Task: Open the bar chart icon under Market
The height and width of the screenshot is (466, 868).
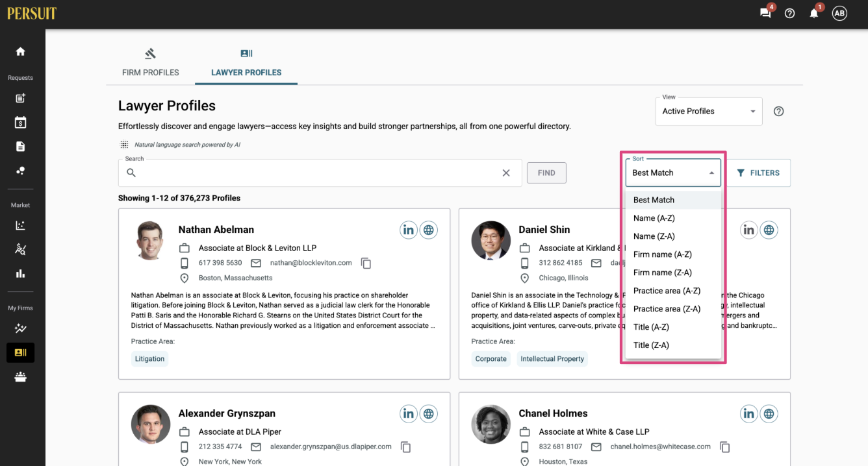Action: point(20,274)
